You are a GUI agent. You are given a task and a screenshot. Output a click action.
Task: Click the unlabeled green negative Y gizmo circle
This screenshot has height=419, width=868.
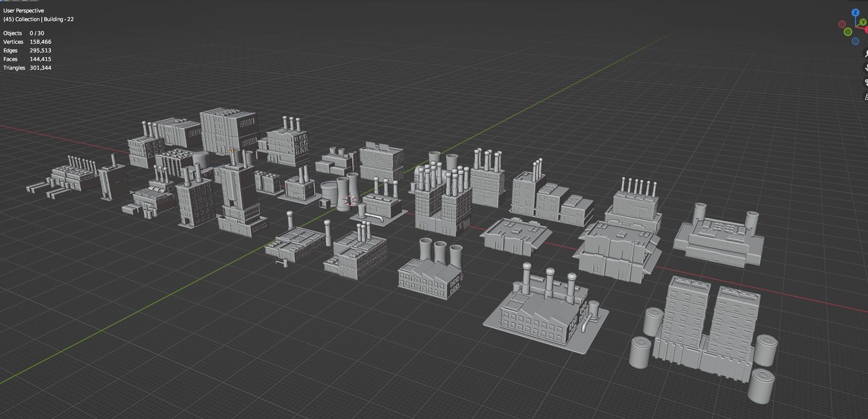click(848, 32)
